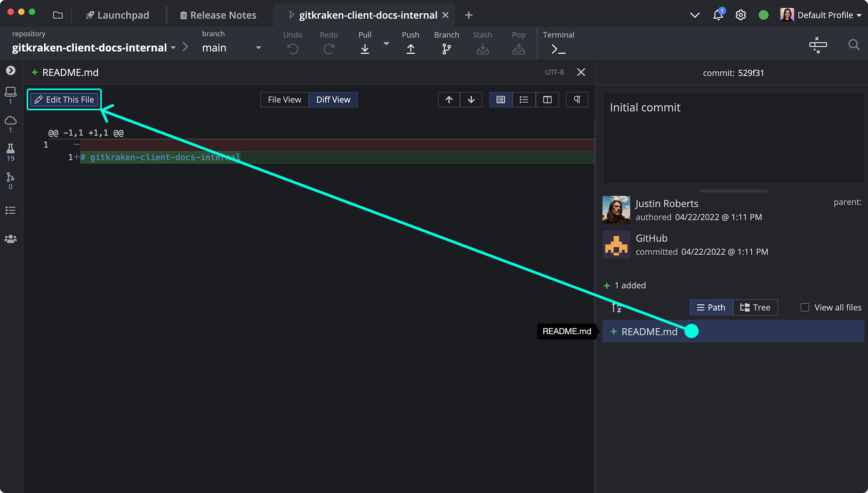Open the list icon in sidebar
The height and width of the screenshot is (493, 868).
tap(11, 211)
